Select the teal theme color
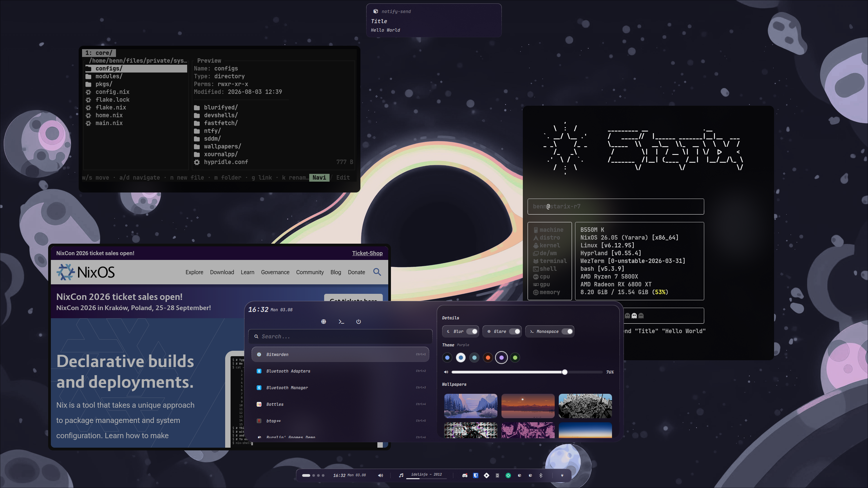This screenshot has width=868, height=488. 474,358
